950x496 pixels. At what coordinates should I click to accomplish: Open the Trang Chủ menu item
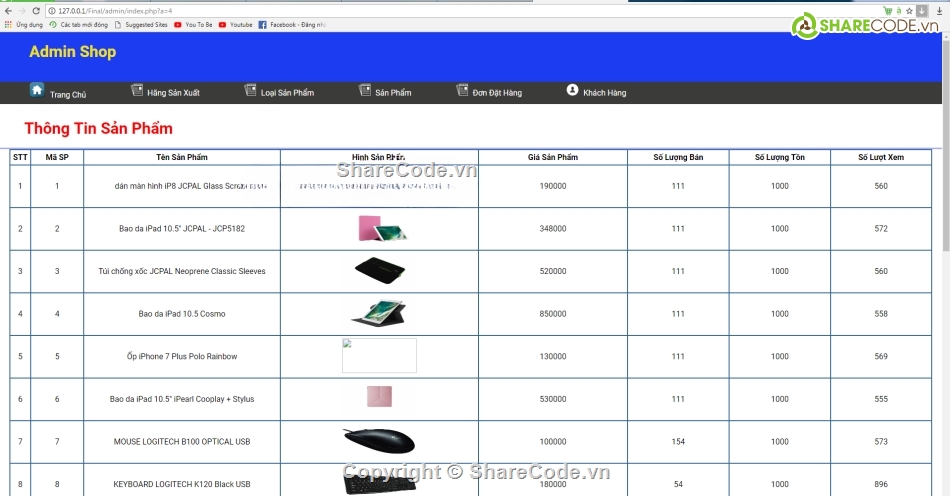click(x=68, y=94)
